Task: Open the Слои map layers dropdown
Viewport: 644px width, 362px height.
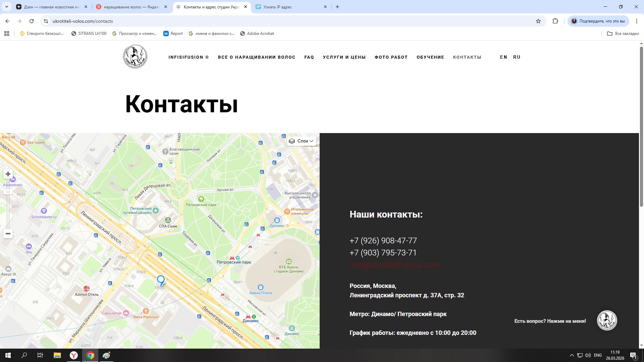Action: (301, 141)
